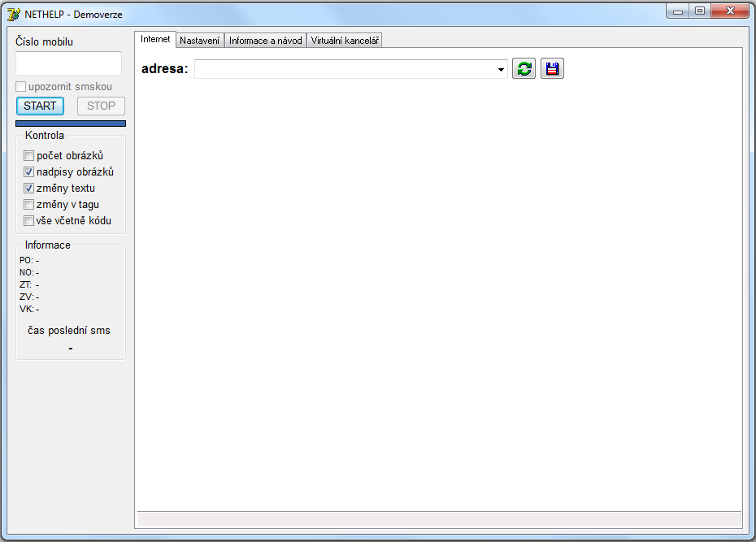Minimize the NETHELP window
Image resolution: width=756 pixels, height=542 pixels.
[678, 11]
